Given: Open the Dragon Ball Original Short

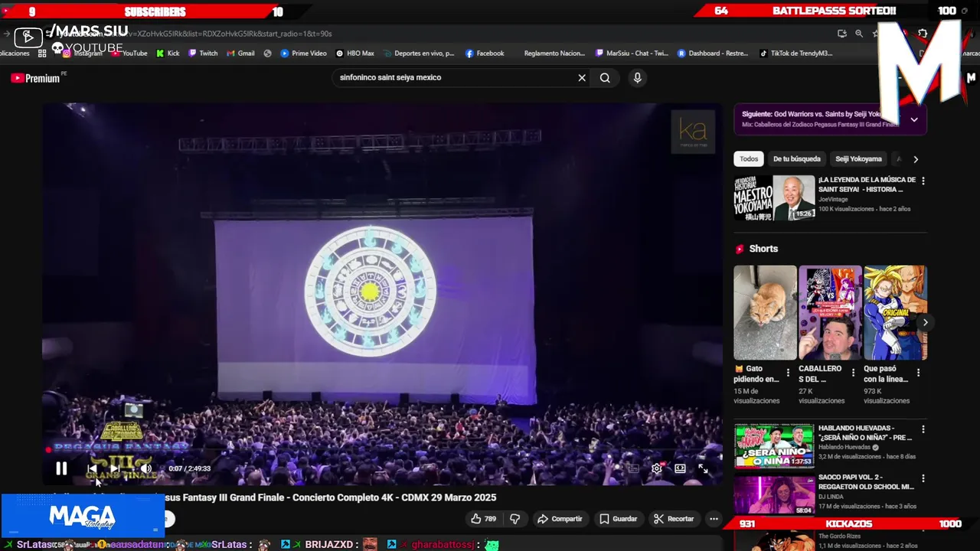Looking at the screenshot, I should click(x=895, y=312).
